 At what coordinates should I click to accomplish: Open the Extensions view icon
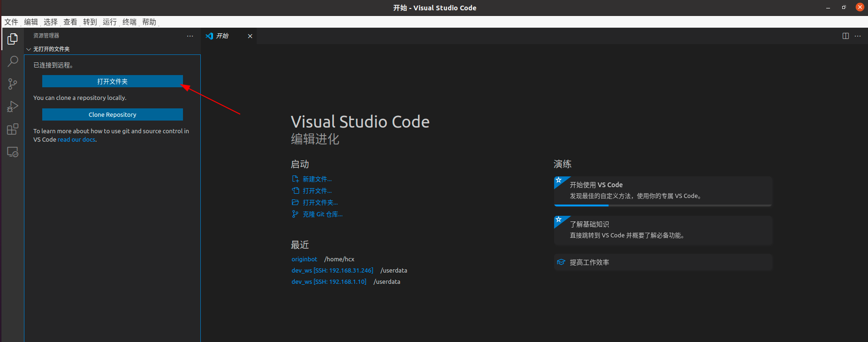coord(13,129)
